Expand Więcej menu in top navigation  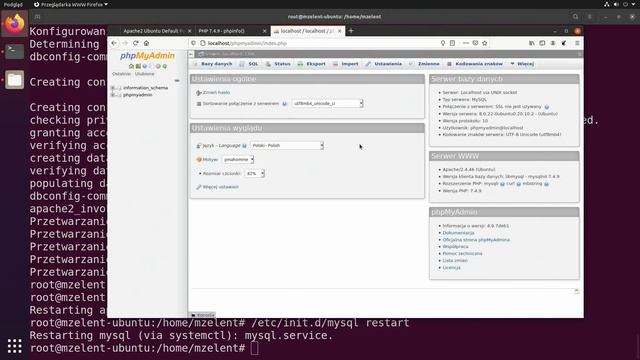[x=522, y=64]
